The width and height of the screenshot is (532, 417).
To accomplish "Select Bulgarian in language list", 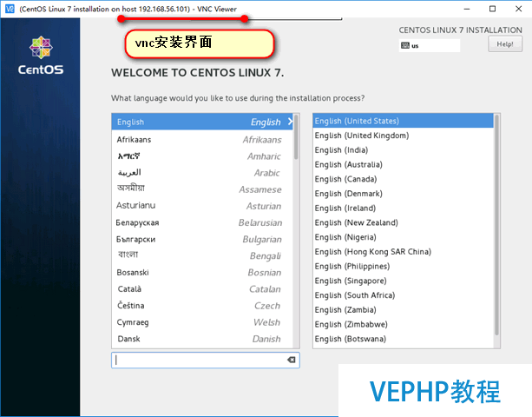I will pos(202,239).
